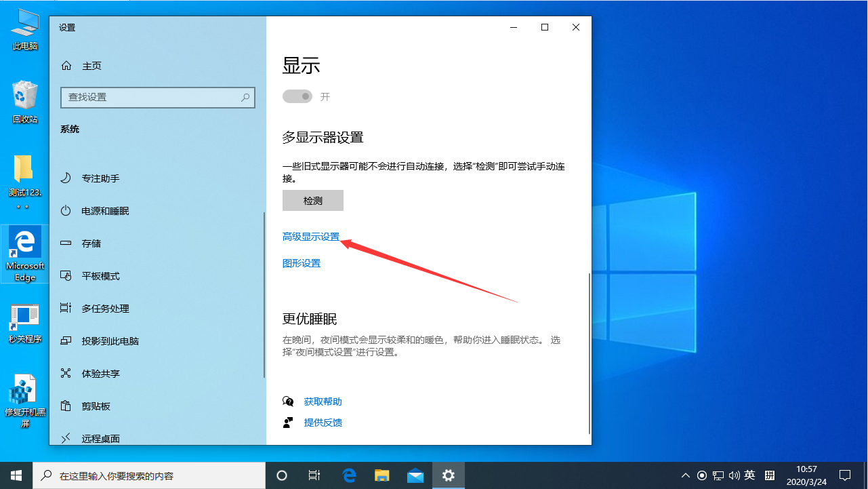
Task: Open 图形设置 link
Action: (301, 262)
